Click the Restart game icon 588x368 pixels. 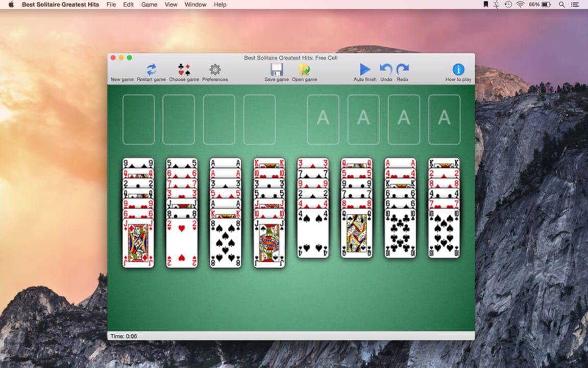[x=151, y=68]
